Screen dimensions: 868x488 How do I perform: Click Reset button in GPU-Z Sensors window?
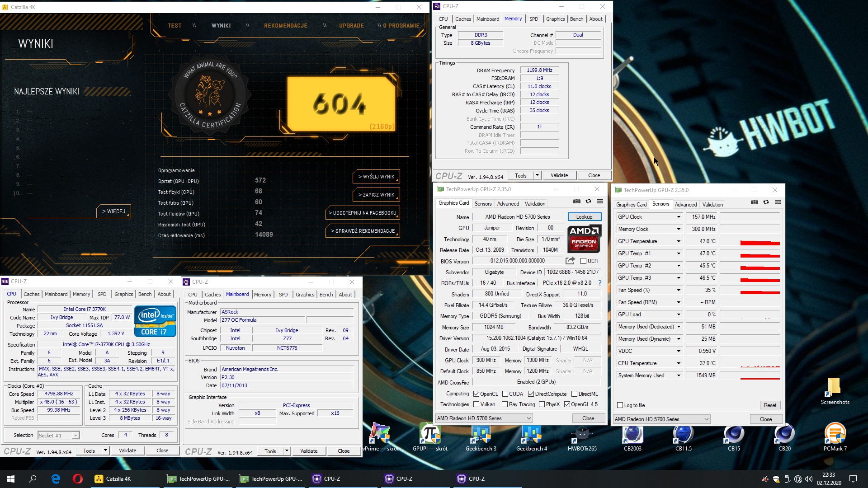(x=770, y=405)
